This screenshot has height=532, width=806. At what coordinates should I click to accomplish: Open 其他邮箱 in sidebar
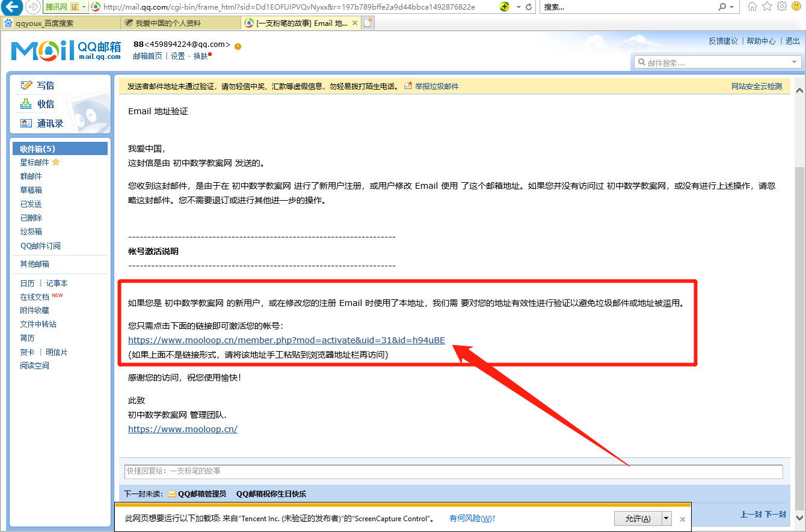click(x=35, y=264)
